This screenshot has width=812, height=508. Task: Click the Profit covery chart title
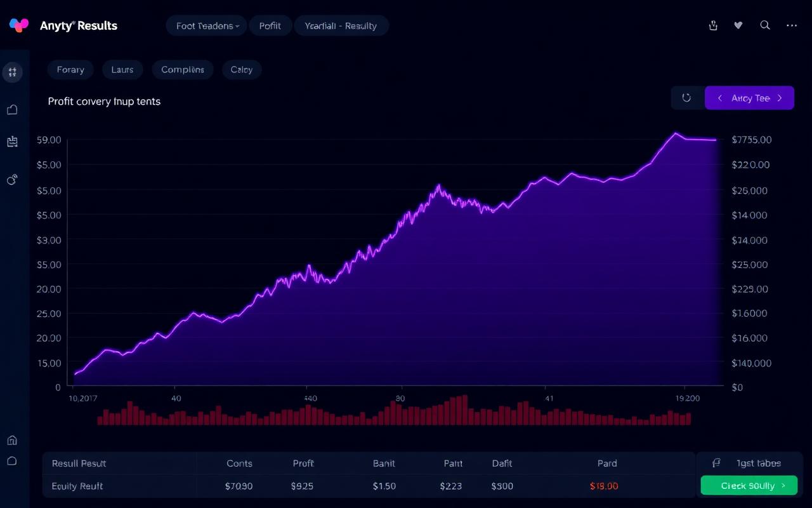[104, 101]
